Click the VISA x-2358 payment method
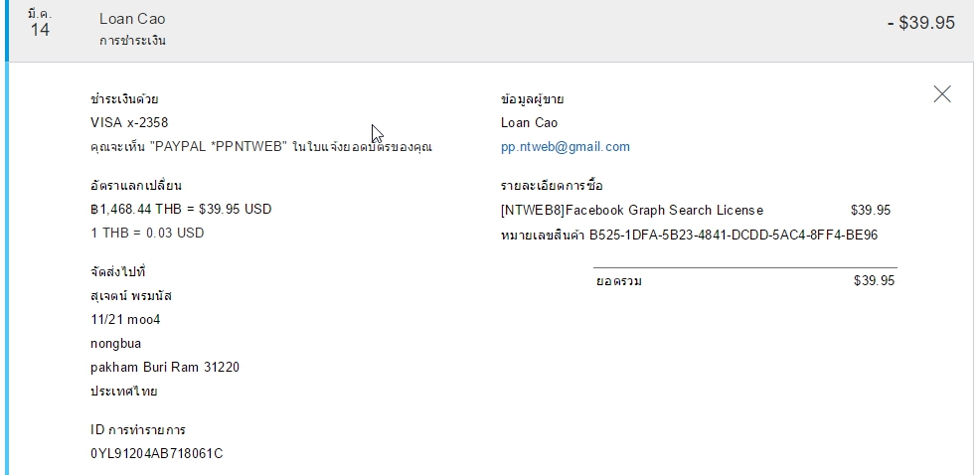This screenshot has width=980, height=475. pos(129,123)
